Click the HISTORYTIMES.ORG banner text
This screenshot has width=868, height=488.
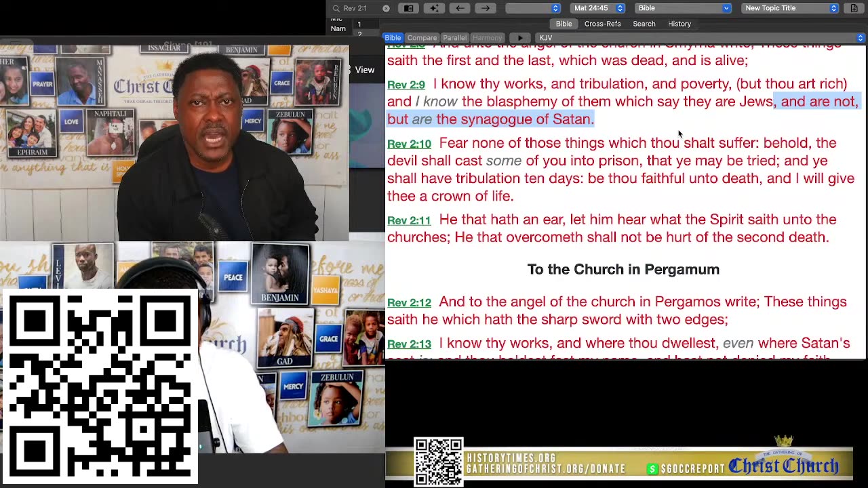click(x=511, y=459)
